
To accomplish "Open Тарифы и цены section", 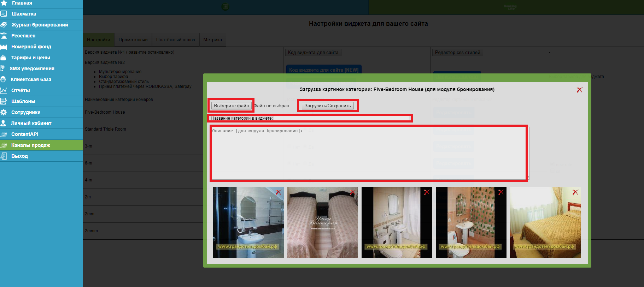I will pos(41,58).
